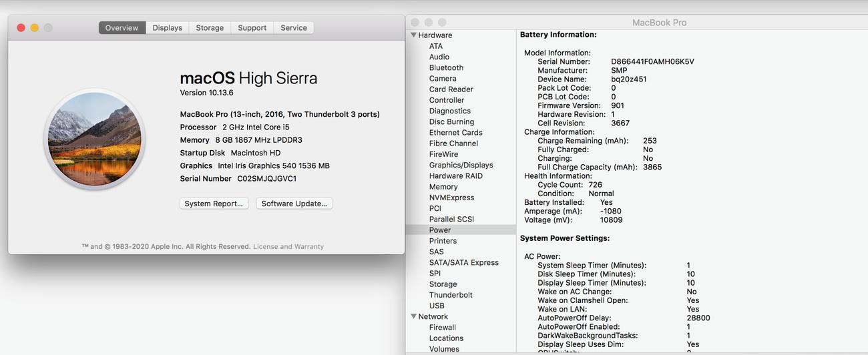Click the Hardware category label

click(x=435, y=35)
